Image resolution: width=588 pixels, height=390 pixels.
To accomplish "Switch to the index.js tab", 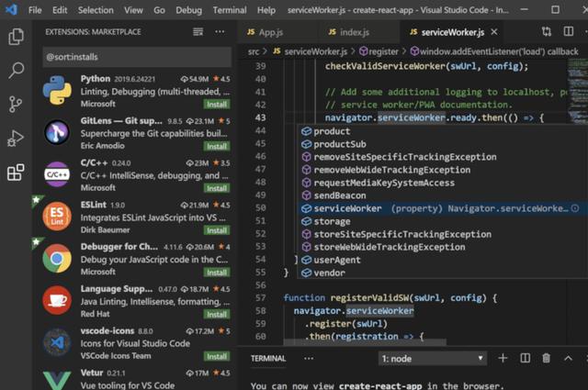I will pyautogui.click(x=354, y=32).
